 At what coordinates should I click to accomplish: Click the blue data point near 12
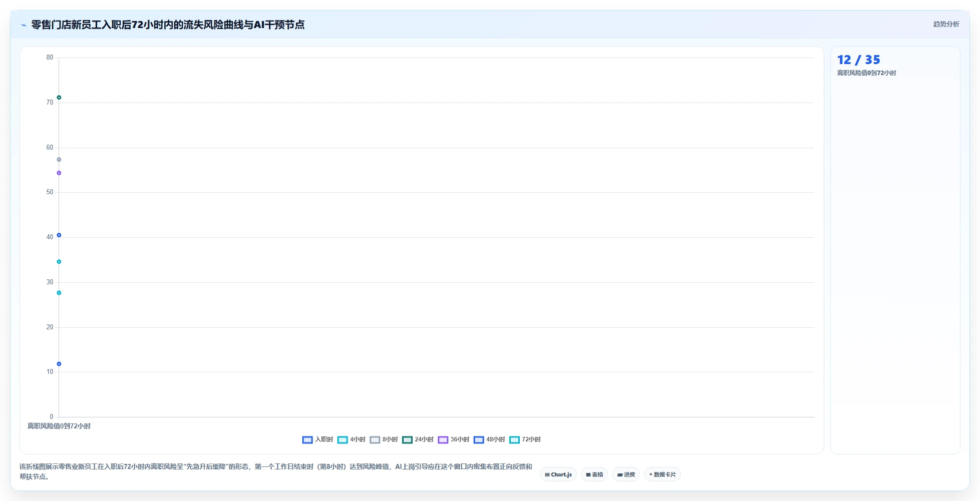(x=59, y=364)
